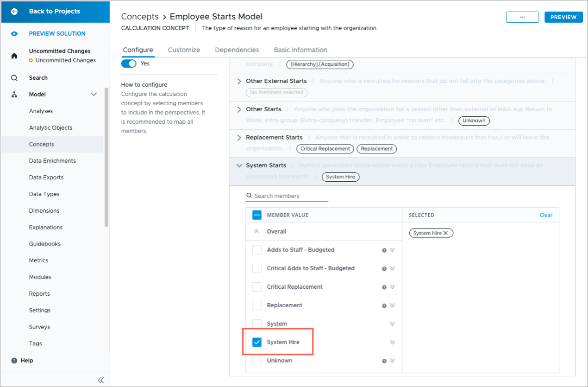This screenshot has height=387, width=588.
Task: Tick the Adds to Staff - Budgeted checkbox
Action: point(257,250)
